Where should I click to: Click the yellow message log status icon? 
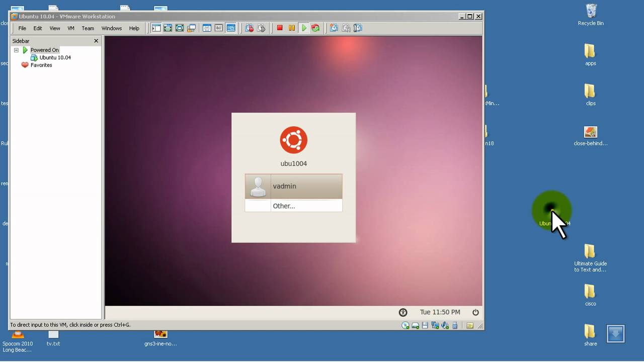click(469, 325)
